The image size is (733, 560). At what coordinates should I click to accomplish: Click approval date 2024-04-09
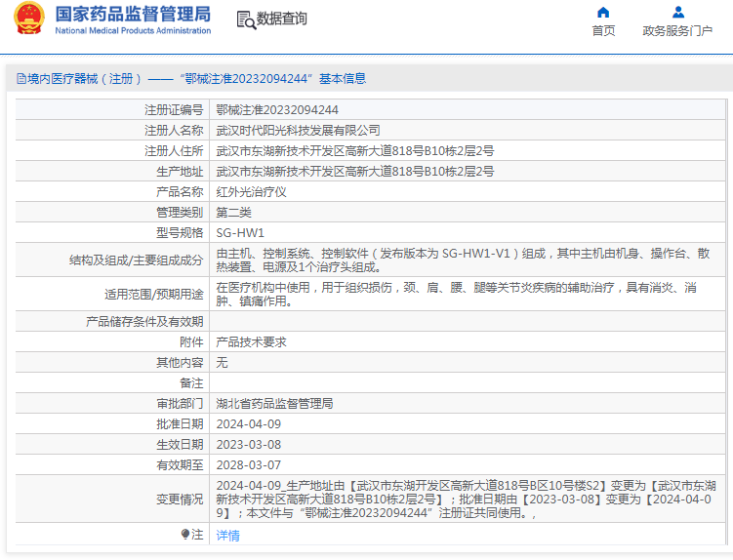click(x=249, y=424)
